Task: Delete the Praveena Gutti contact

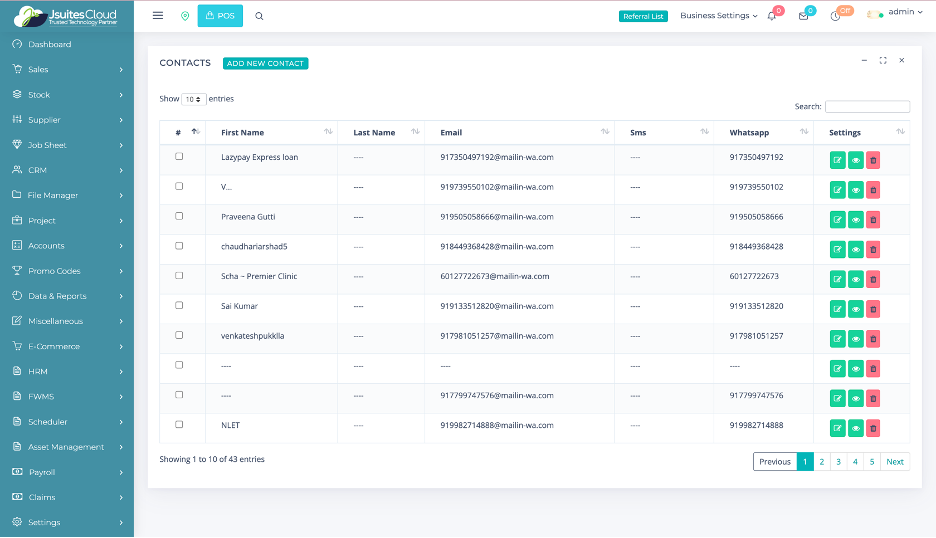Action: [x=873, y=220]
